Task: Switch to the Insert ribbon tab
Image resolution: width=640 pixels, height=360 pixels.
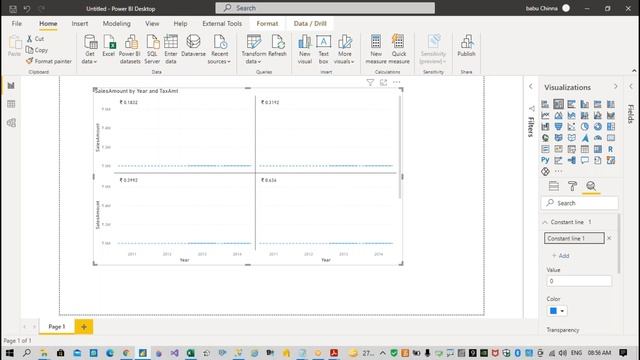Action: (80, 24)
